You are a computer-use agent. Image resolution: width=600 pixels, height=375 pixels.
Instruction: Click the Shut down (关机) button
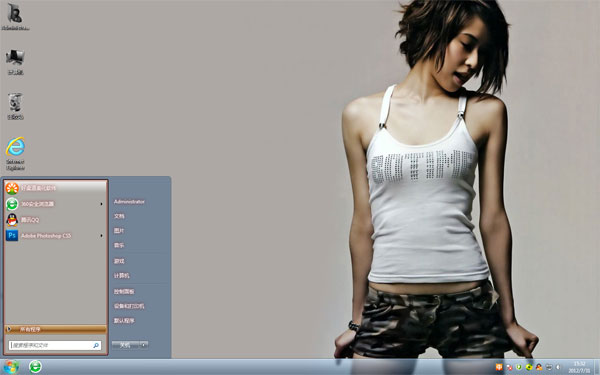coord(125,345)
